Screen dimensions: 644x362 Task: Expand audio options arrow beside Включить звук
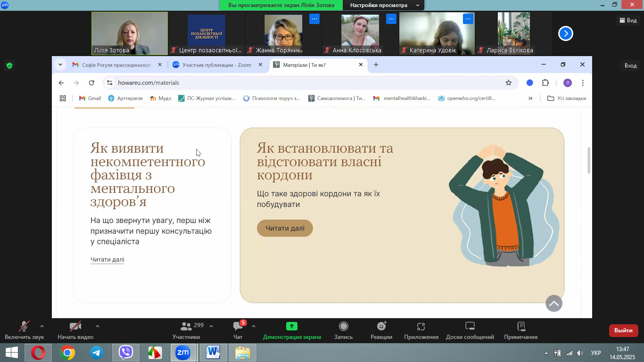click(x=42, y=326)
